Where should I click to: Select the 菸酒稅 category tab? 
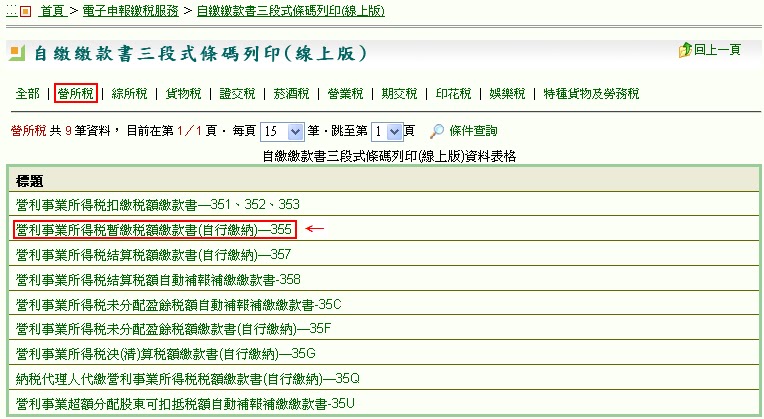pyautogui.click(x=291, y=93)
